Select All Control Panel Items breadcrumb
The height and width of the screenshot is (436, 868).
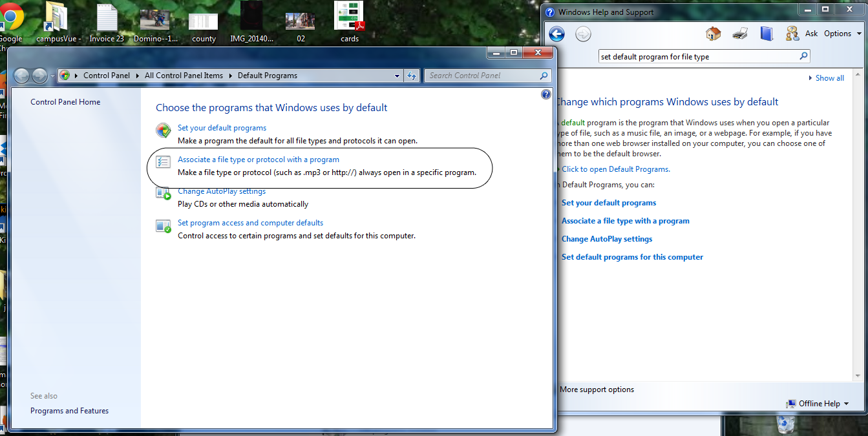point(184,76)
